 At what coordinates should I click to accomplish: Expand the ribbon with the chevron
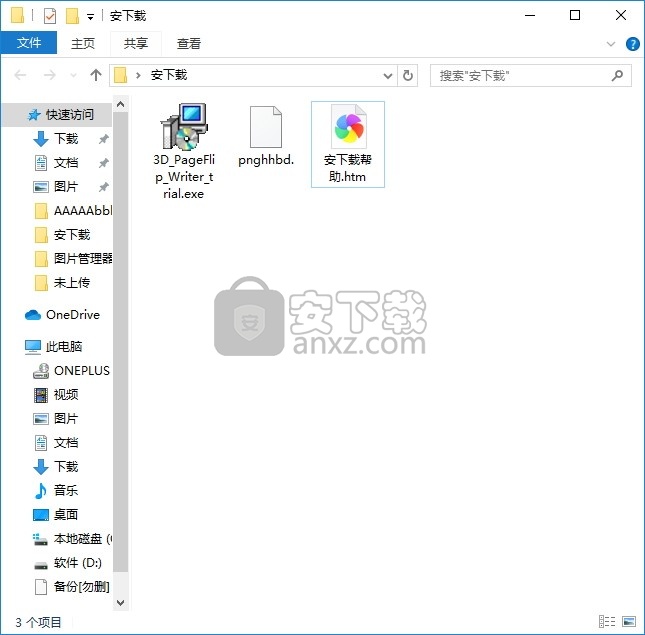click(x=611, y=44)
